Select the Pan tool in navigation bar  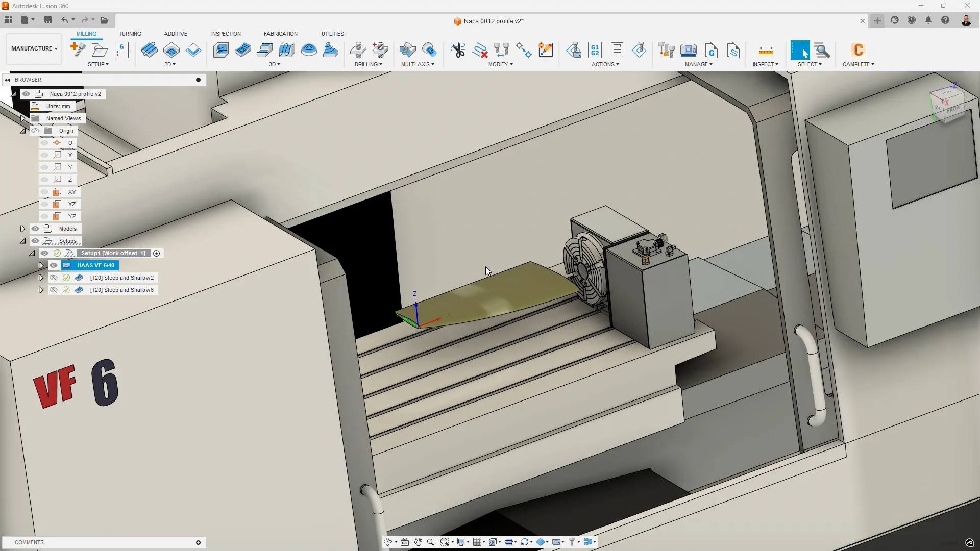coord(418,542)
